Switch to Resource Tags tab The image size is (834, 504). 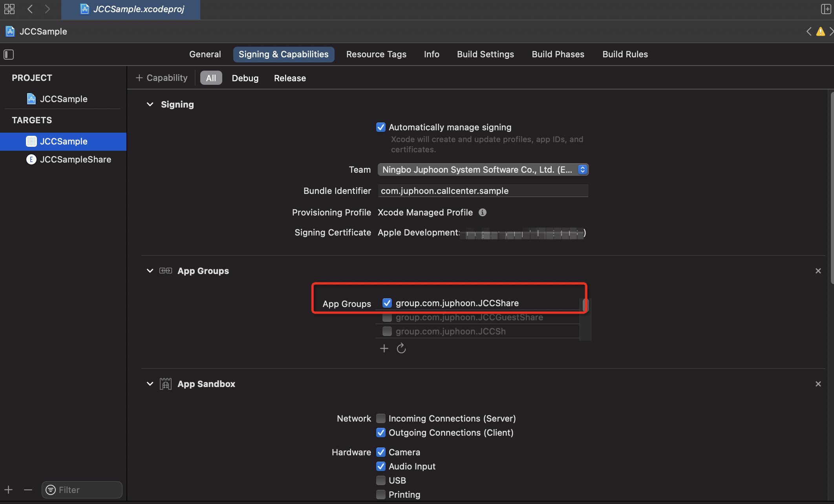click(376, 54)
